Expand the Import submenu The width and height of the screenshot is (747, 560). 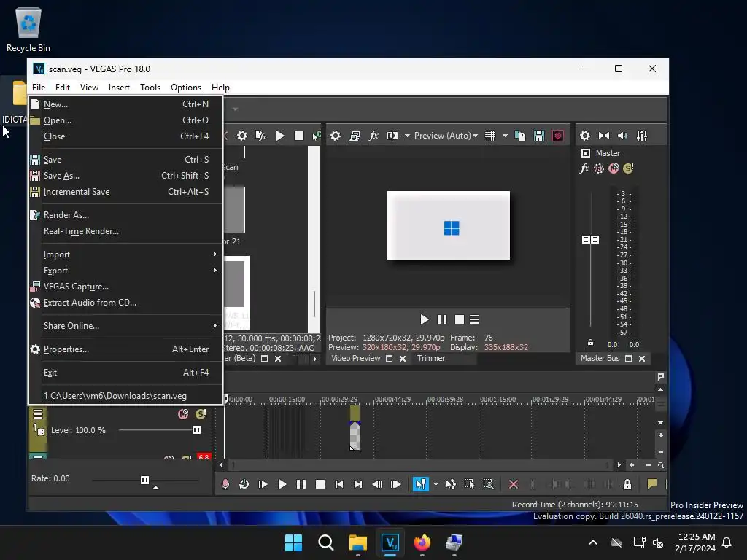[125, 254]
